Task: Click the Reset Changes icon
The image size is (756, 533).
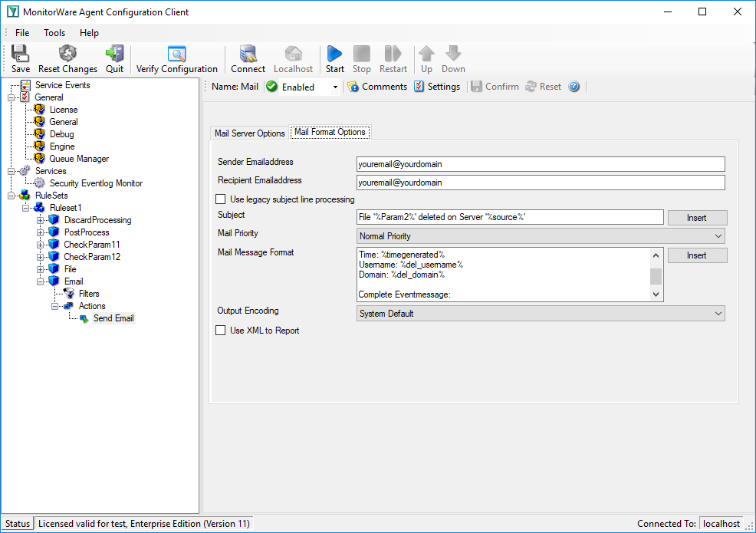Action: 67,54
